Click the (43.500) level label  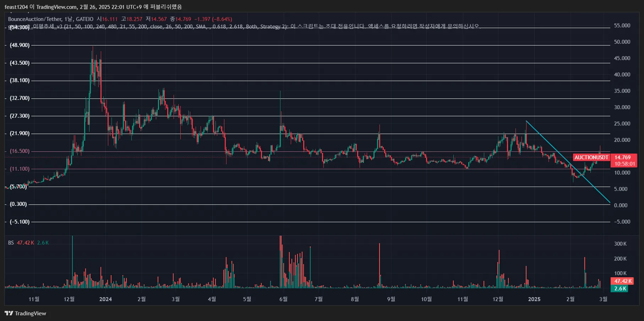coord(20,63)
